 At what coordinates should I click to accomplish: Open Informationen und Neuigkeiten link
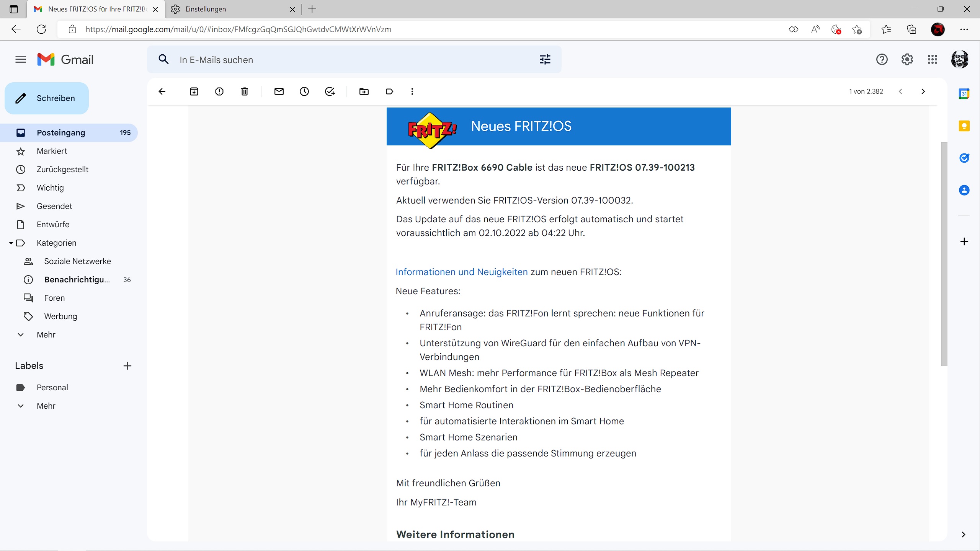point(461,272)
